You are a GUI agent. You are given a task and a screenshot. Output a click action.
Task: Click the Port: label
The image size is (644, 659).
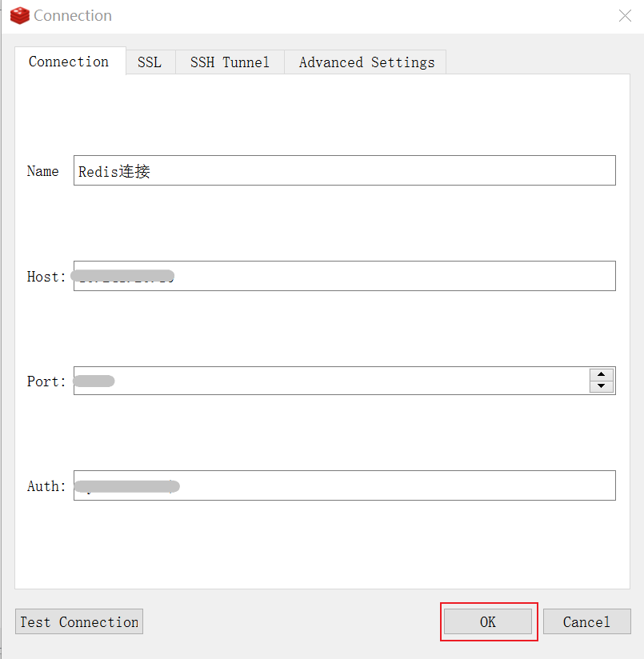pos(46,381)
